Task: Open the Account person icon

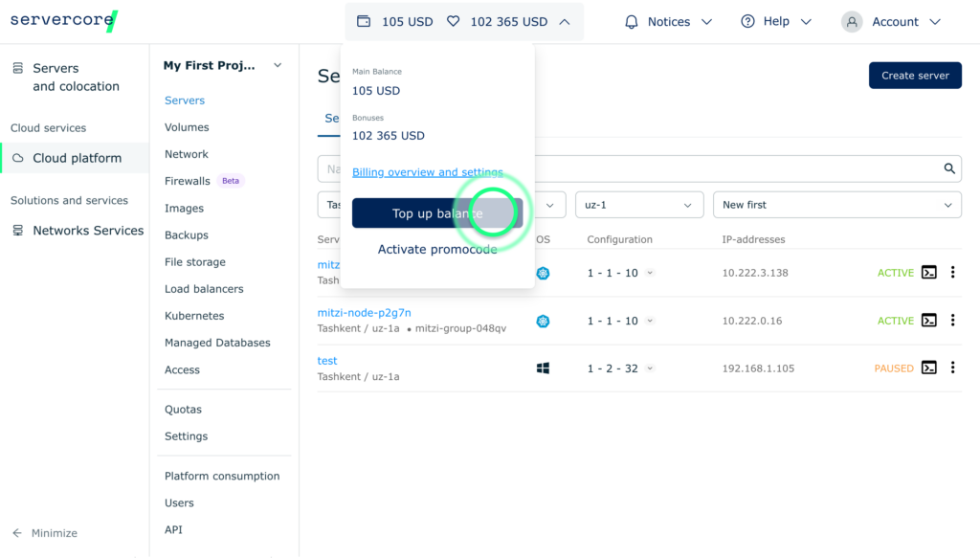Action: pos(851,21)
